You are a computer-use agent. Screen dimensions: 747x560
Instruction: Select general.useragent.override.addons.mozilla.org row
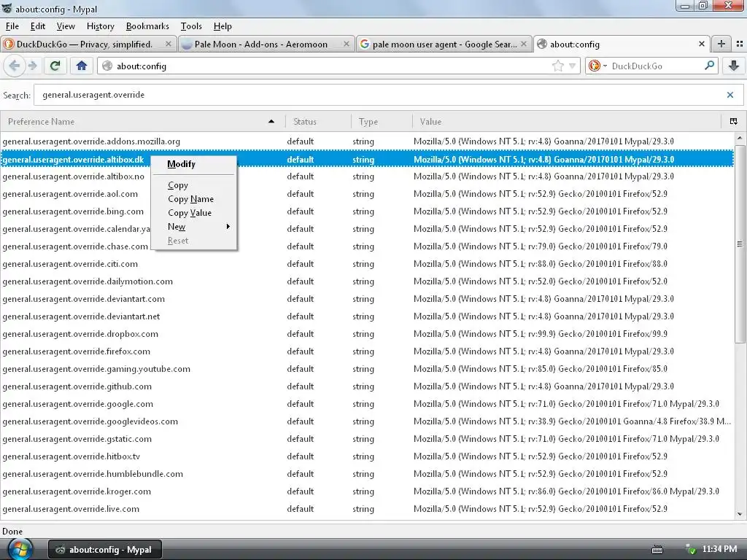[x=367, y=141]
